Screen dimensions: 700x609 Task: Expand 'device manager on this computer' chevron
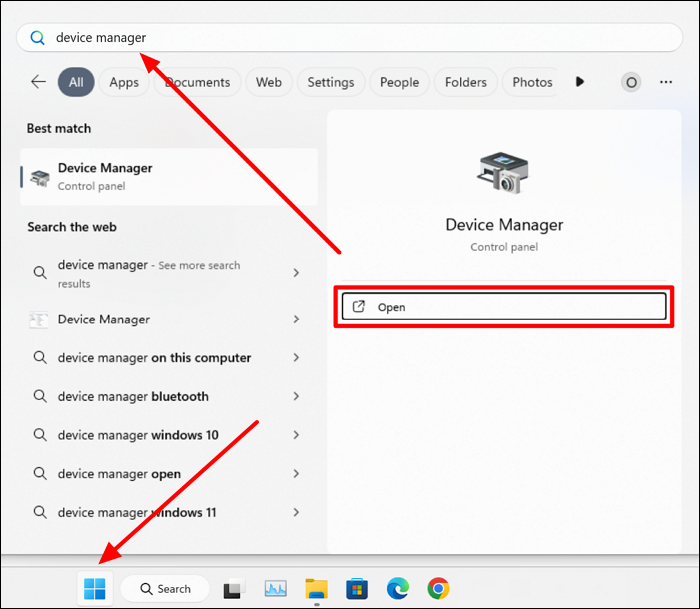(x=296, y=357)
